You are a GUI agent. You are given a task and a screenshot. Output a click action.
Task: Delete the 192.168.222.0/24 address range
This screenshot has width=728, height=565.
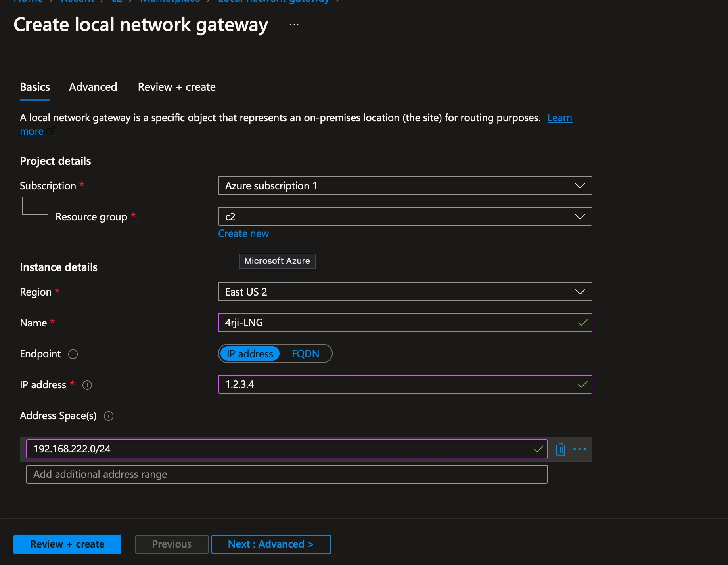(x=560, y=449)
